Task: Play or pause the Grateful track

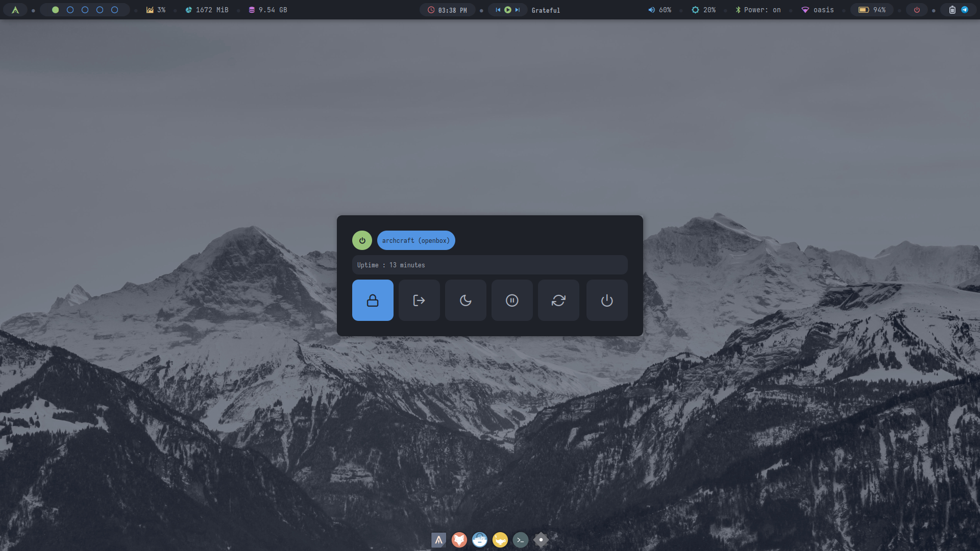Action: pos(508,10)
